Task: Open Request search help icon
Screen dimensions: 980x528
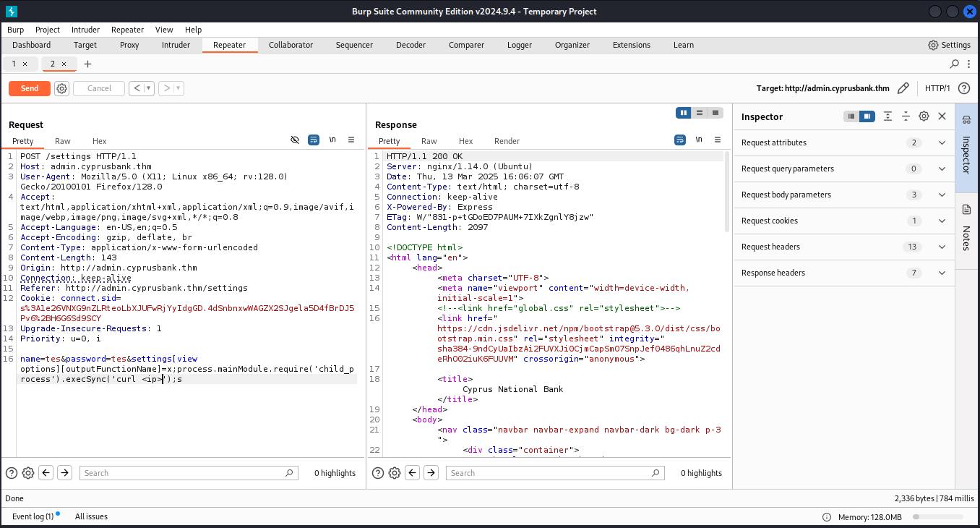Action: pyautogui.click(x=12, y=473)
